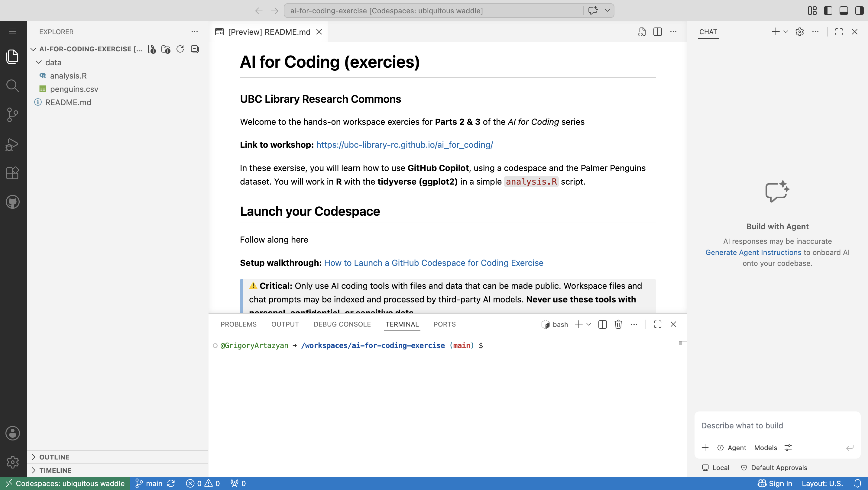Click Generate Agent Instructions link
This screenshot has height=490, width=868.
pyautogui.click(x=753, y=252)
